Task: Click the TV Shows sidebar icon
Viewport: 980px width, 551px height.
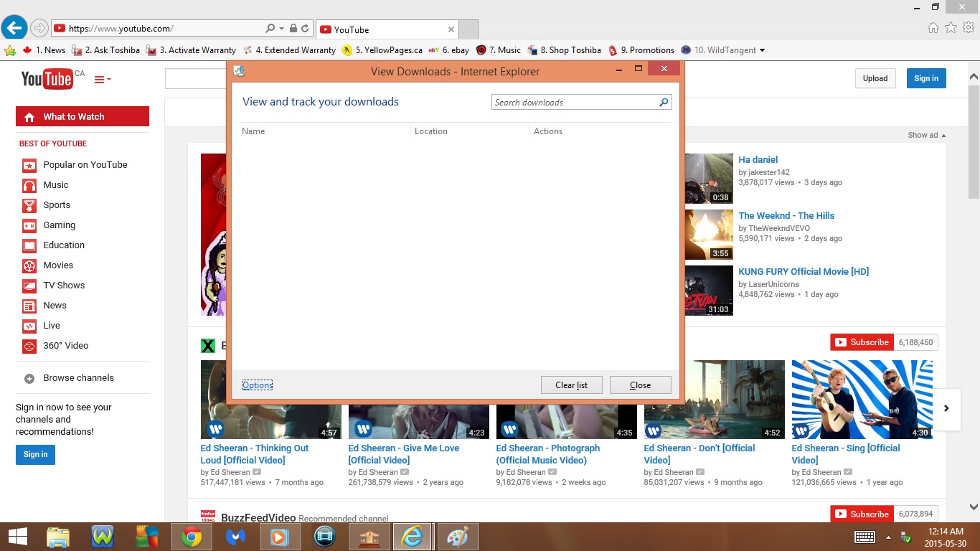Action: (29, 286)
